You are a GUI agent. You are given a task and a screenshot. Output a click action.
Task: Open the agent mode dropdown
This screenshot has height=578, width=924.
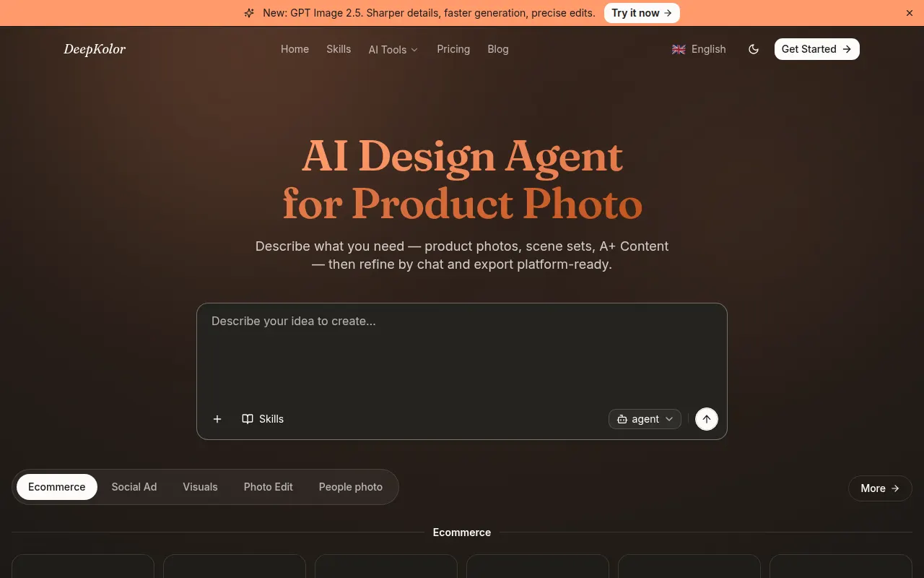645,419
